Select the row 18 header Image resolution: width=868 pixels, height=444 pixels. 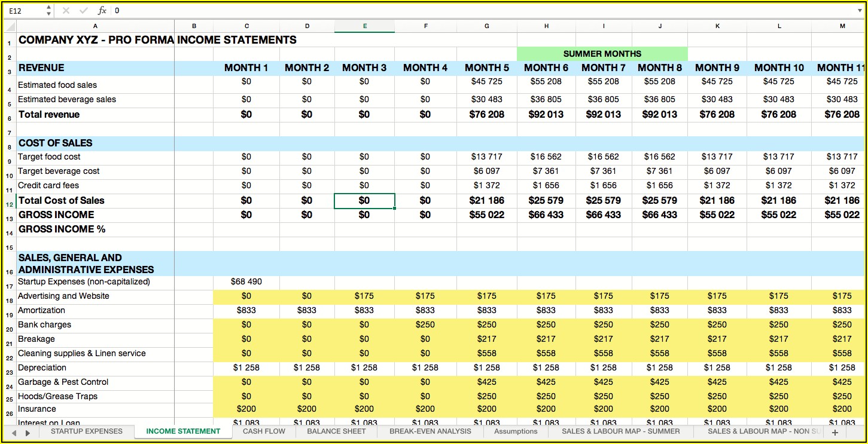click(9, 296)
